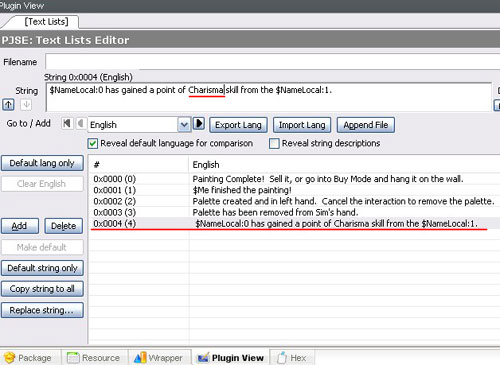Click into the Filename input field
Viewport: 500px width, 365px height.
(272, 62)
